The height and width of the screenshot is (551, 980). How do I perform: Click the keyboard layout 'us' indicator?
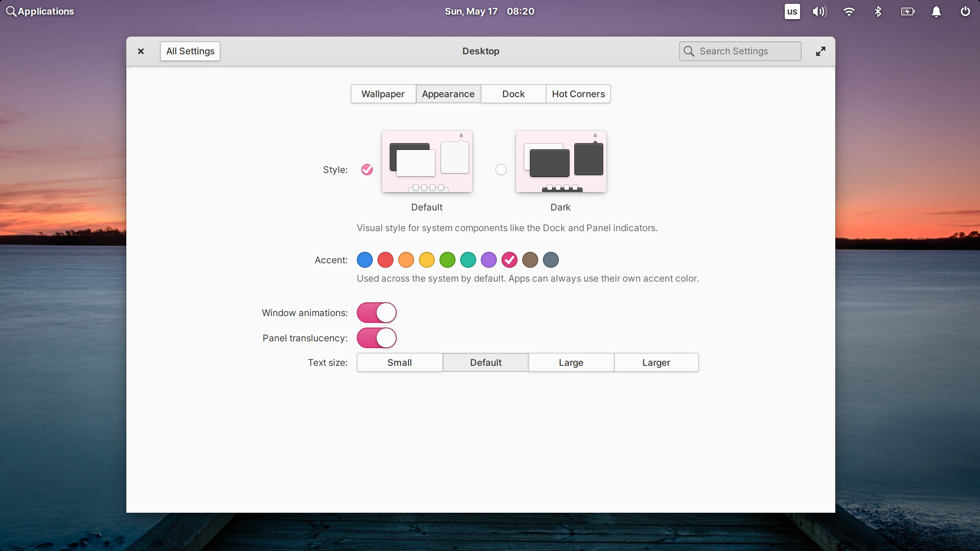792,11
